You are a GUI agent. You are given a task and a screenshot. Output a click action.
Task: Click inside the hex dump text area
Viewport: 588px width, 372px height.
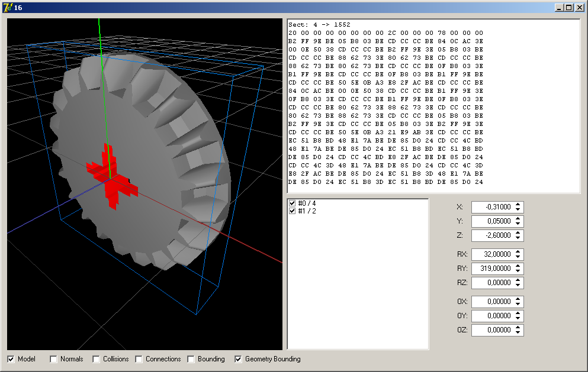433,106
